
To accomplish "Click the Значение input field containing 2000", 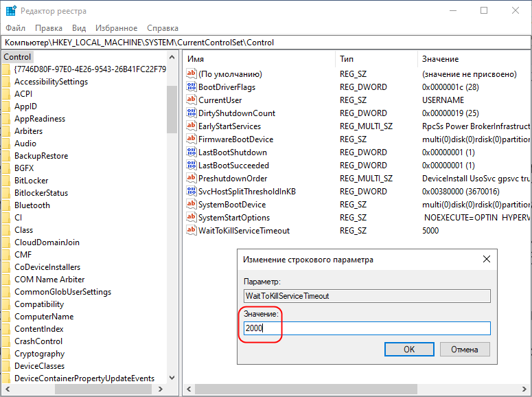I will [367, 328].
